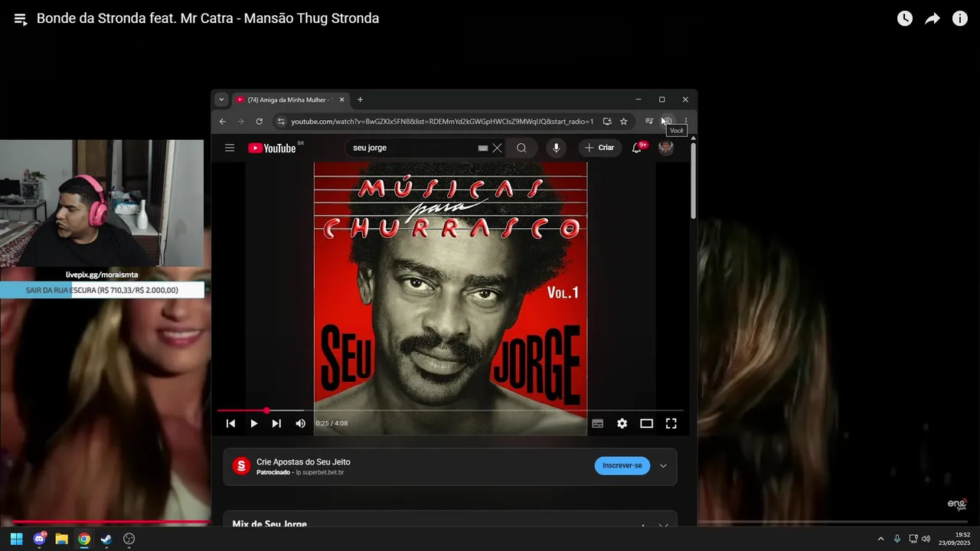This screenshot has width=980, height=551.
Task: Open Steam from the taskbar
Action: tap(106, 539)
